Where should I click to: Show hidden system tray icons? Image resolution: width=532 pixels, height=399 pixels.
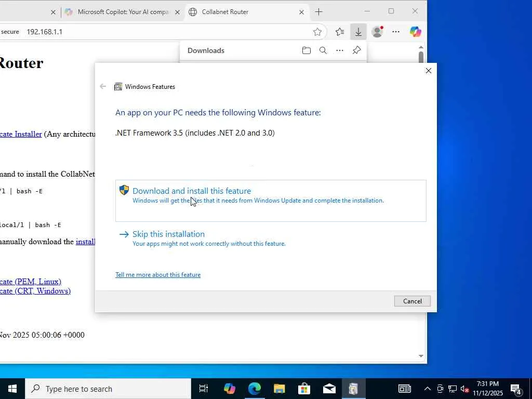[x=428, y=389]
